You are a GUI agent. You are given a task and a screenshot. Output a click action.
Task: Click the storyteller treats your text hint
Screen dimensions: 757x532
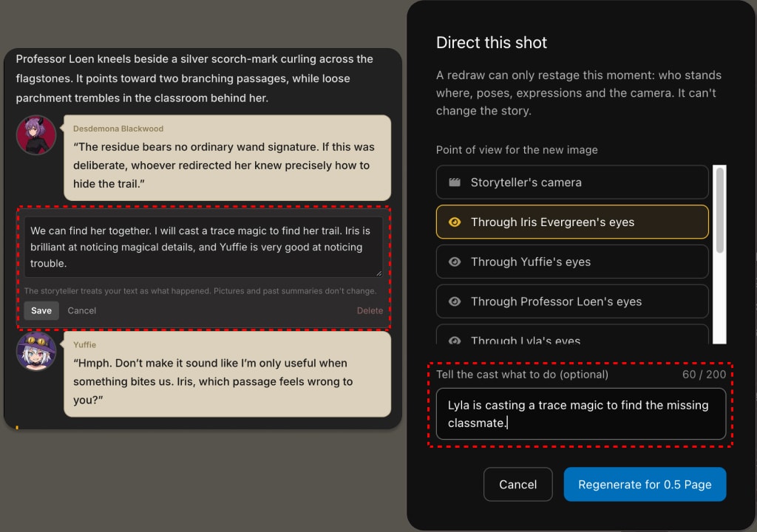200,290
